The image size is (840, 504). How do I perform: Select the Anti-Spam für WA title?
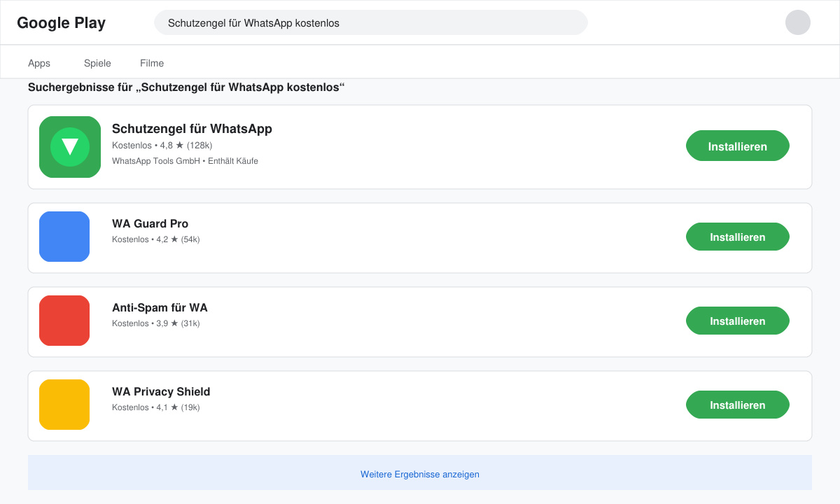[160, 308]
